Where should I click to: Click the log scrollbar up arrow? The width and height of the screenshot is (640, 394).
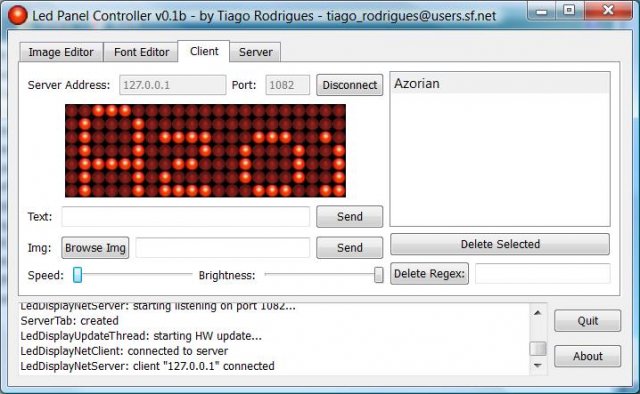[x=538, y=313]
